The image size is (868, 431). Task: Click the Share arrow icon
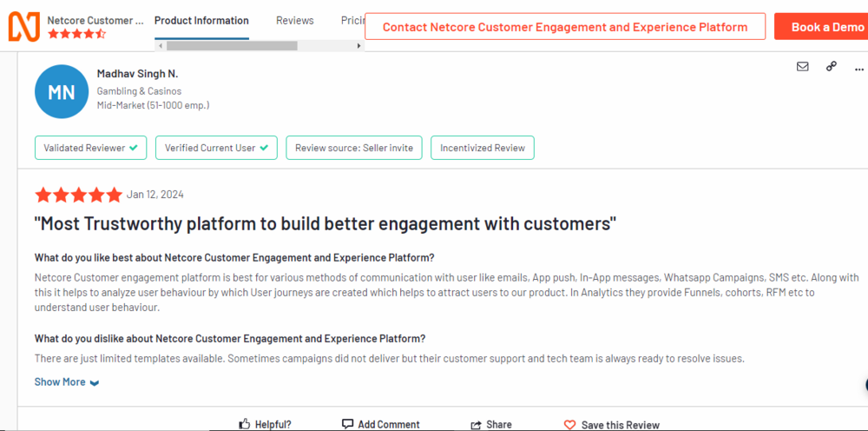coord(476,425)
